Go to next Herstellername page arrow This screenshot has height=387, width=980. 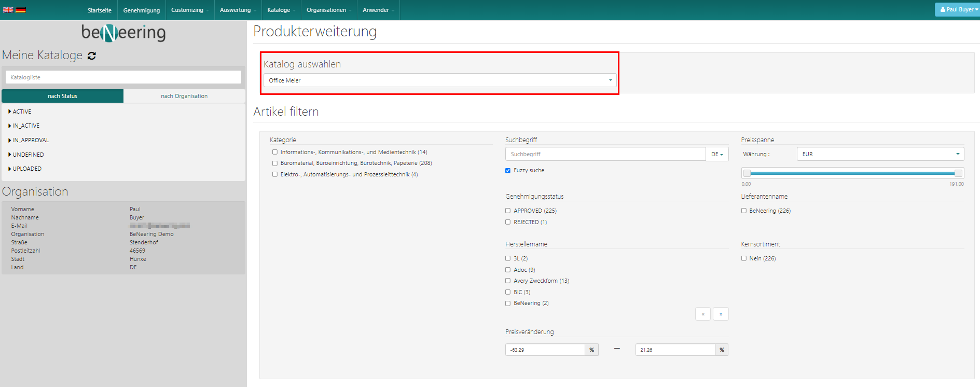coord(721,314)
